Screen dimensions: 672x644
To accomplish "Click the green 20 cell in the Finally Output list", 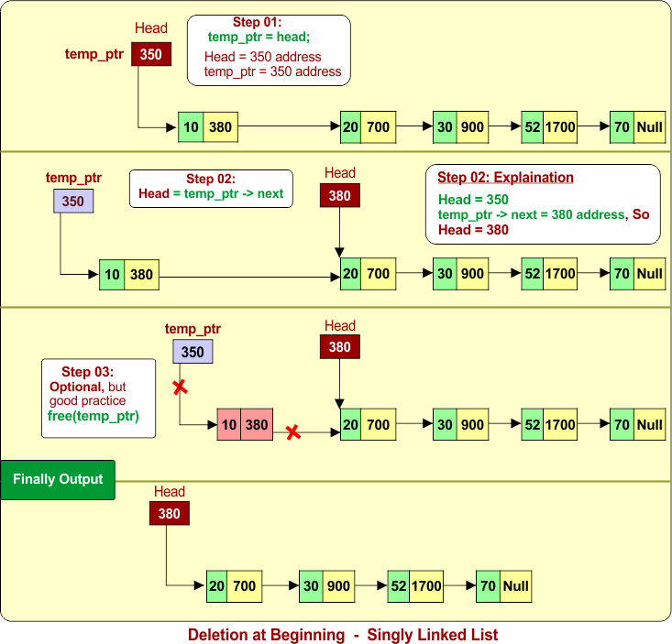I will [216, 586].
